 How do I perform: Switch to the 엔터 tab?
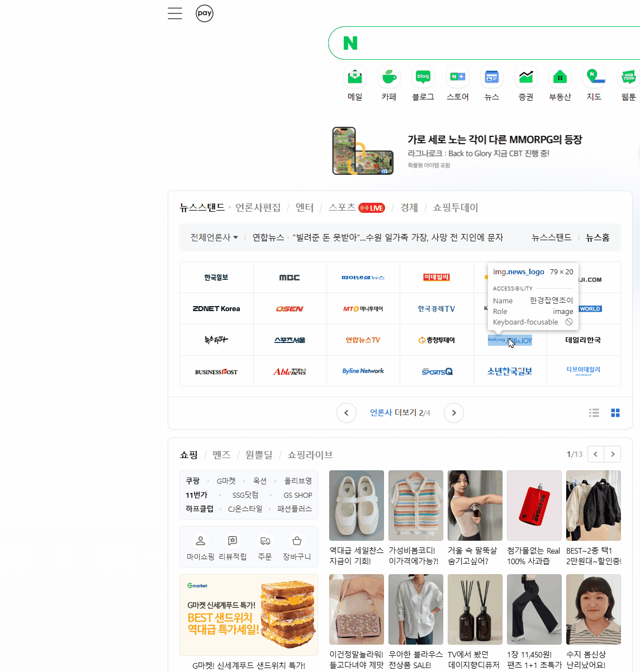[305, 207]
